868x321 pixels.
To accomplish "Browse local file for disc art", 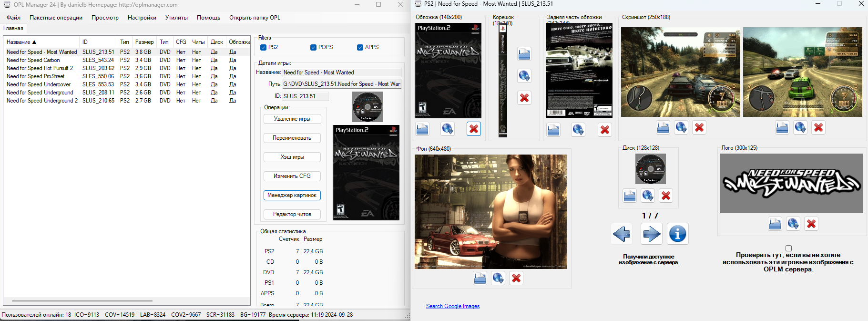I will (x=630, y=196).
